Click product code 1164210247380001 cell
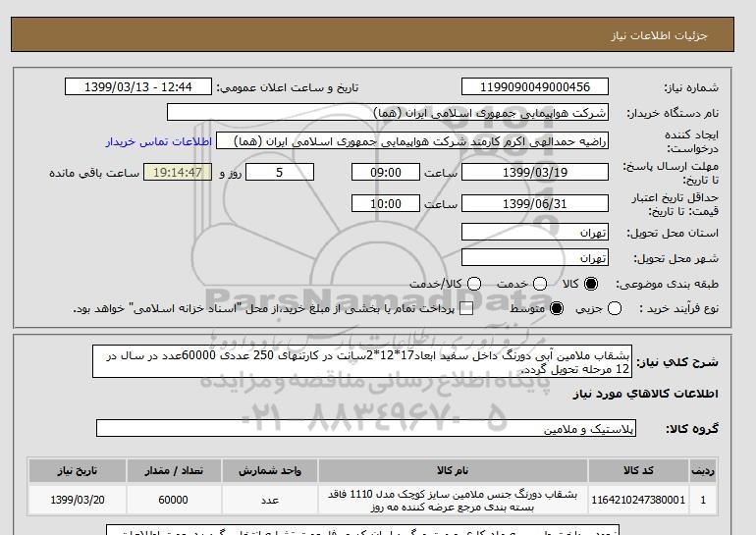Image resolution: width=756 pixels, height=535 pixels. tap(638, 500)
